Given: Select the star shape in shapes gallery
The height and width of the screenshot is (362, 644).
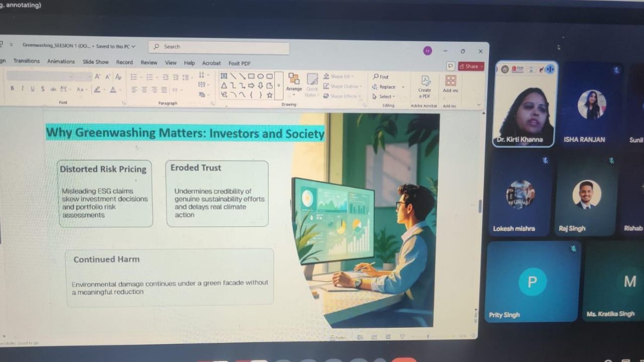Looking at the screenshot, I should (270, 95).
